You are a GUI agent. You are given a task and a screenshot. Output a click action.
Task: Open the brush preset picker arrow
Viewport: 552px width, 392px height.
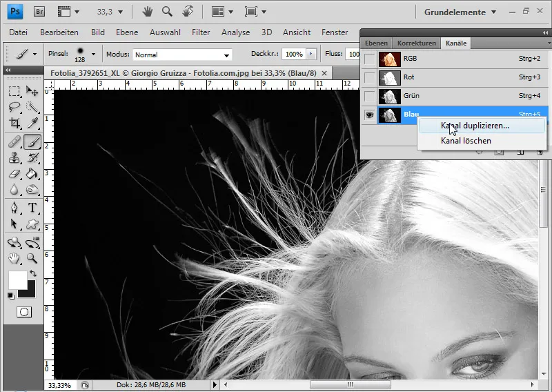(x=93, y=55)
